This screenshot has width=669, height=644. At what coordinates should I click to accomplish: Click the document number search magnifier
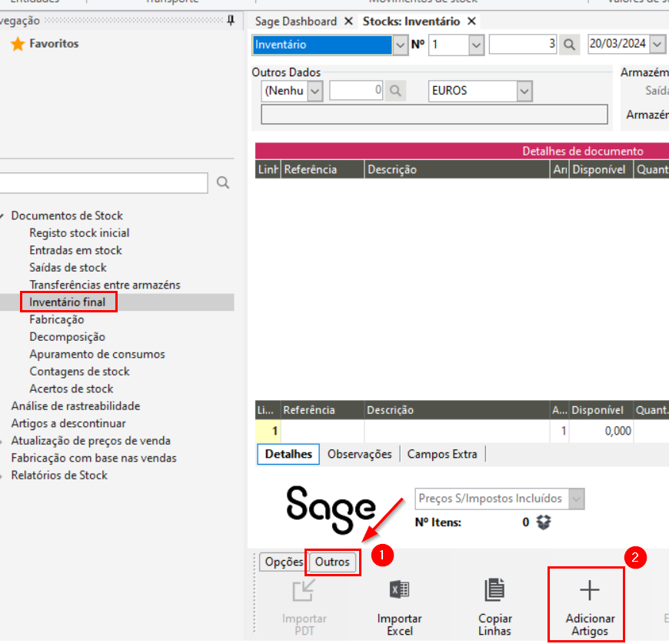click(x=569, y=45)
